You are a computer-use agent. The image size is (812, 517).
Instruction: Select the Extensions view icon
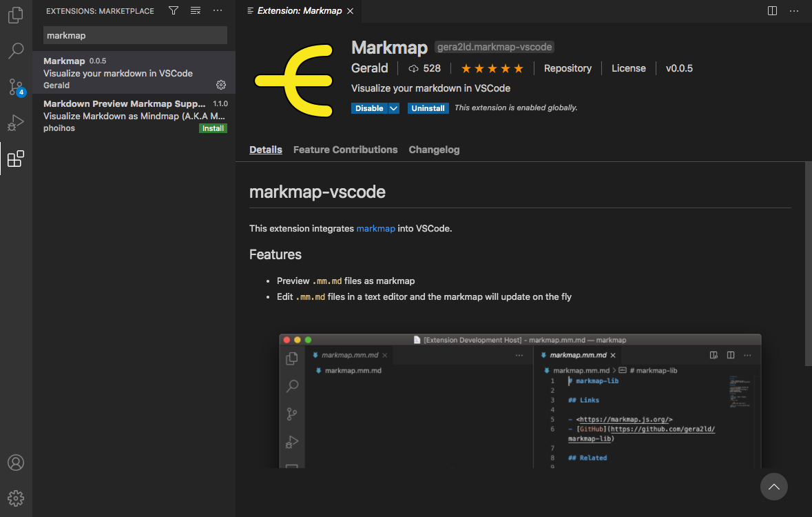click(x=16, y=158)
